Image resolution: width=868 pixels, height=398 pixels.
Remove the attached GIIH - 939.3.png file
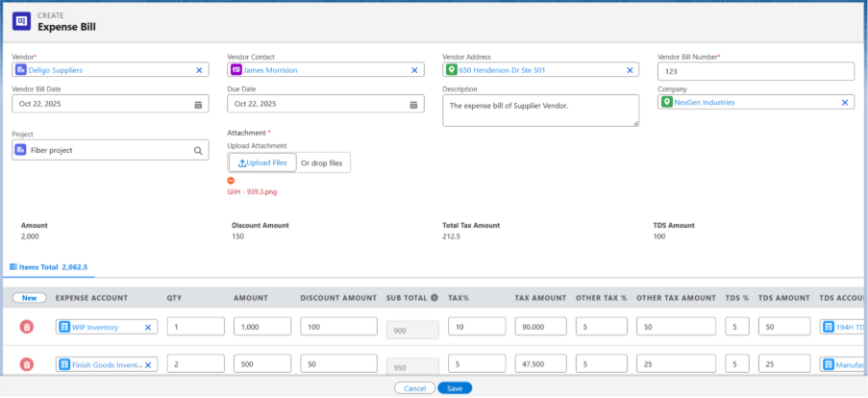(x=231, y=181)
